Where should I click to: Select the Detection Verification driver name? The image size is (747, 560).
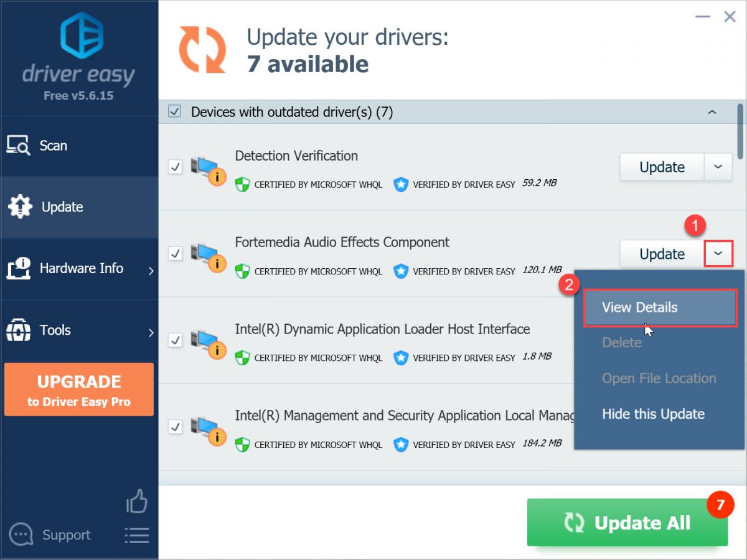[296, 156]
